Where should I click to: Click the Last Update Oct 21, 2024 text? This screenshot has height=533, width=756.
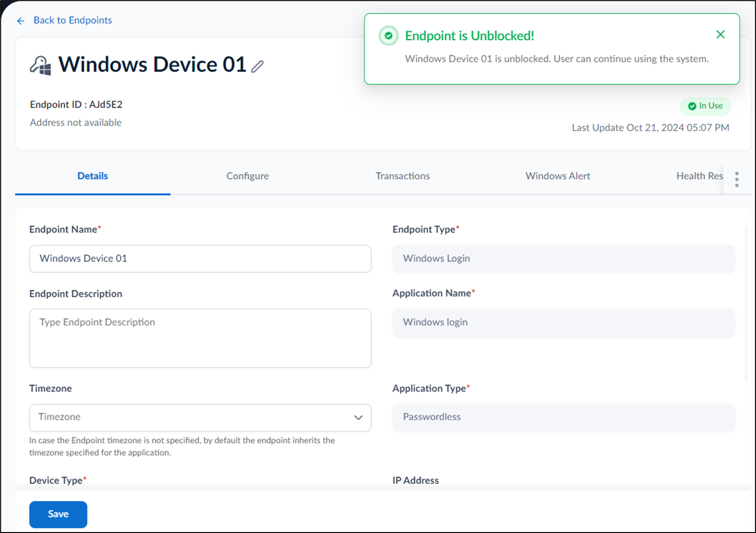click(651, 127)
